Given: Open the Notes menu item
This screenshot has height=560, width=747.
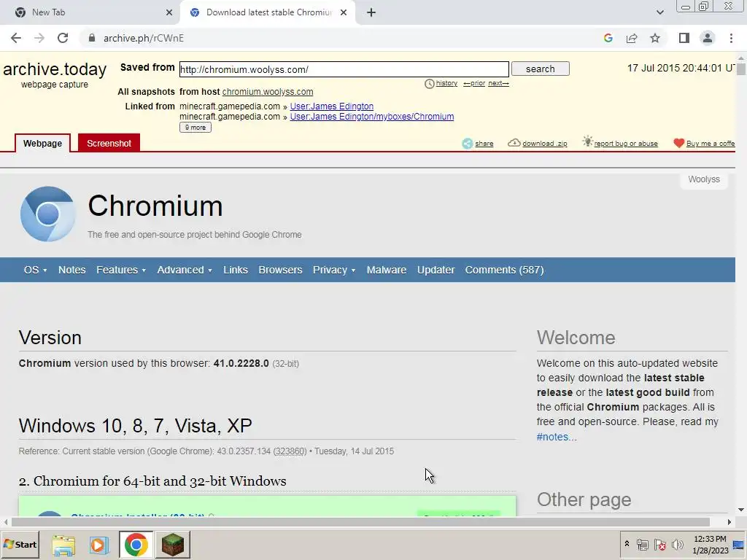Looking at the screenshot, I should click(72, 270).
